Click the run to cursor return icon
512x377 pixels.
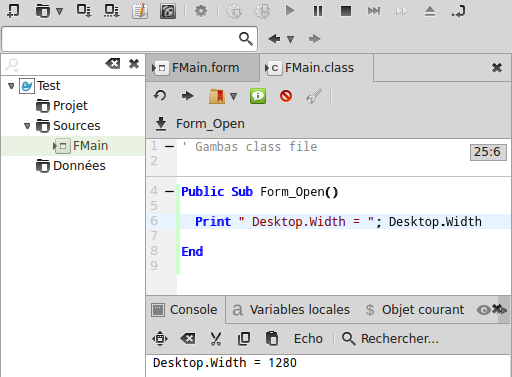point(458,11)
